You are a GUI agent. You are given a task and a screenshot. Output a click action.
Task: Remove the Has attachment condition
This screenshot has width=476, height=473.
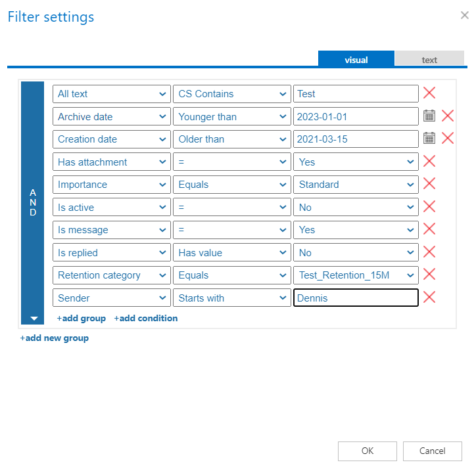tap(429, 162)
